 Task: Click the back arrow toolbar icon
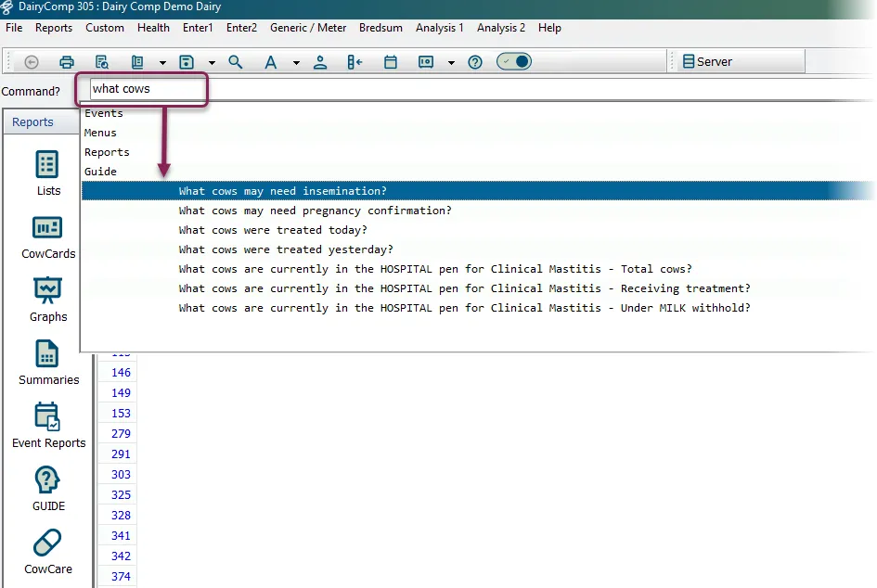32,62
